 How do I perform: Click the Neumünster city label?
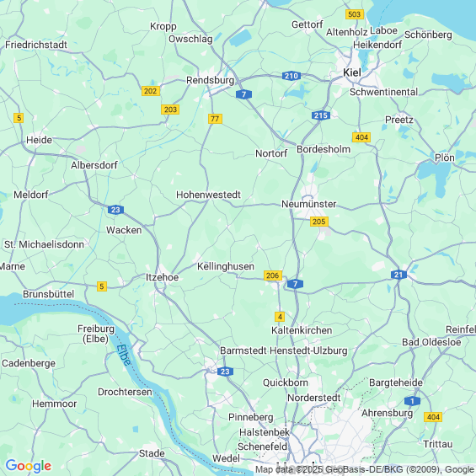pyautogui.click(x=308, y=204)
